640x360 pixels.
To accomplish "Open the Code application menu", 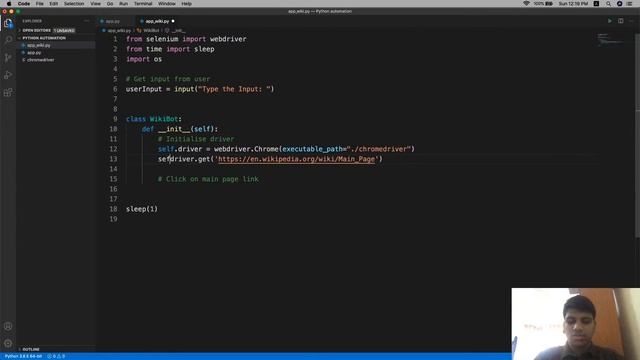I will pyautogui.click(x=24, y=4).
